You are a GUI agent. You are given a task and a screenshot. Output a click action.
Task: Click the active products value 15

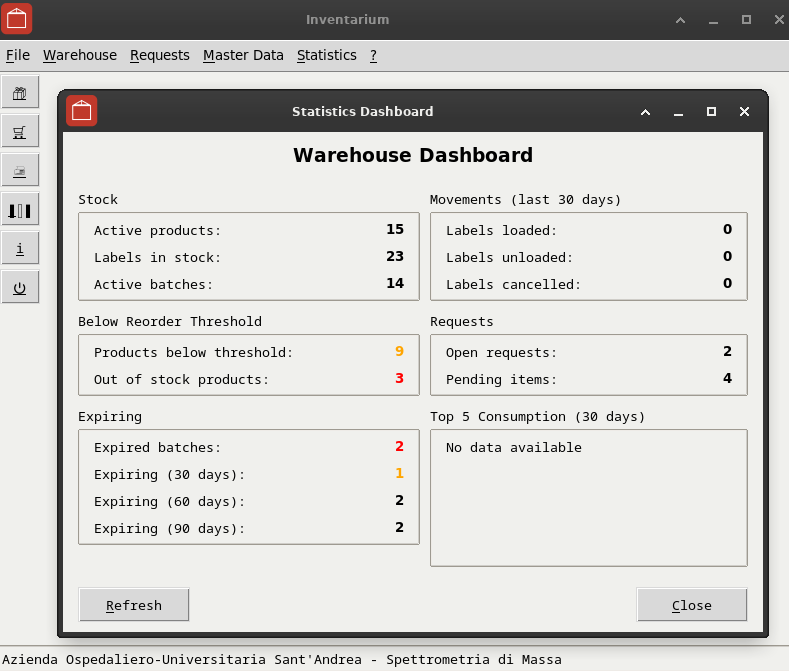(395, 230)
